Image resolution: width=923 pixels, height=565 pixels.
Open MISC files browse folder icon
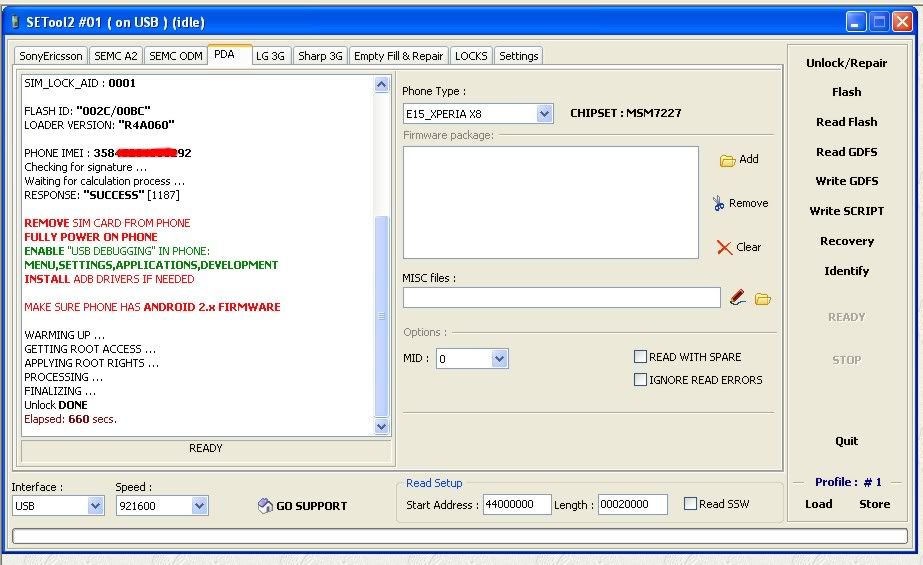pos(763,299)
